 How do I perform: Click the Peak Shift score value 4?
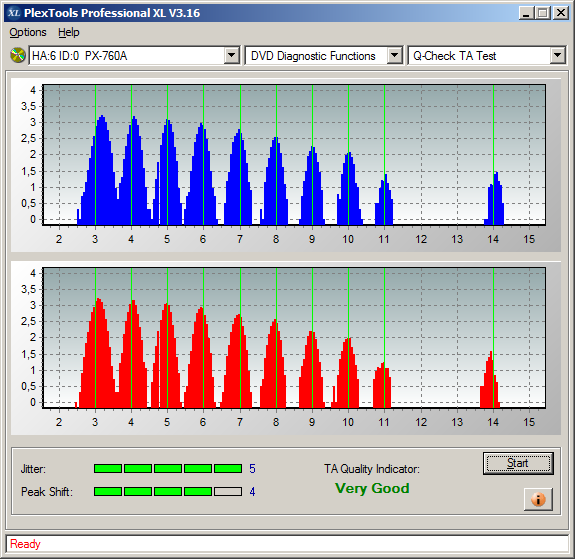tap(252, 492)
